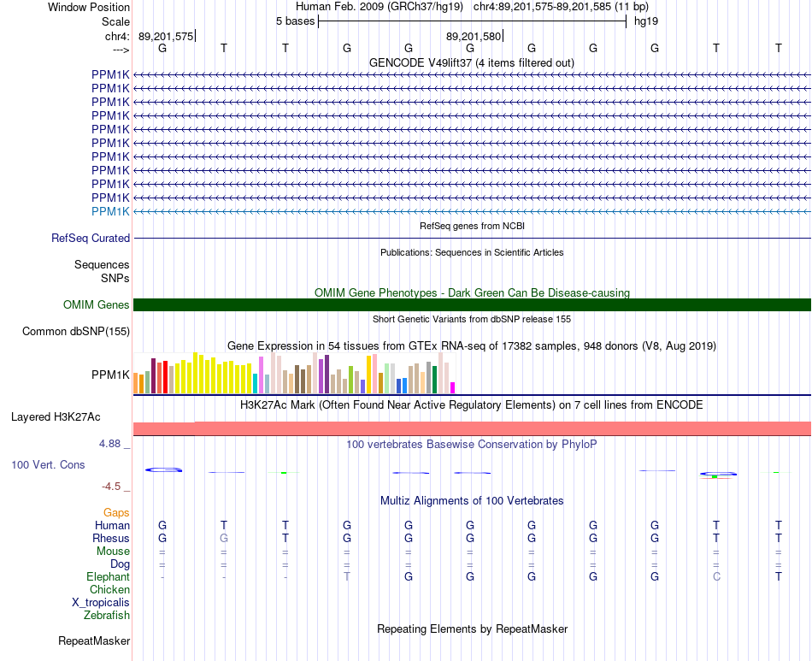
Task: Click the Rhesus species label in Multiz alignment
Action: coord(111,538)
